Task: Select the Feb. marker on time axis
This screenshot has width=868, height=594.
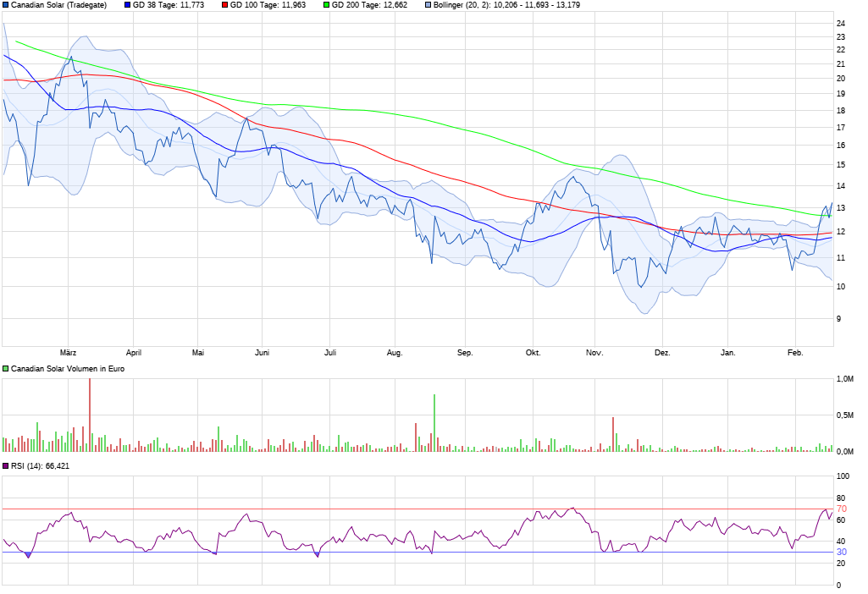Action: pos(795,353)
